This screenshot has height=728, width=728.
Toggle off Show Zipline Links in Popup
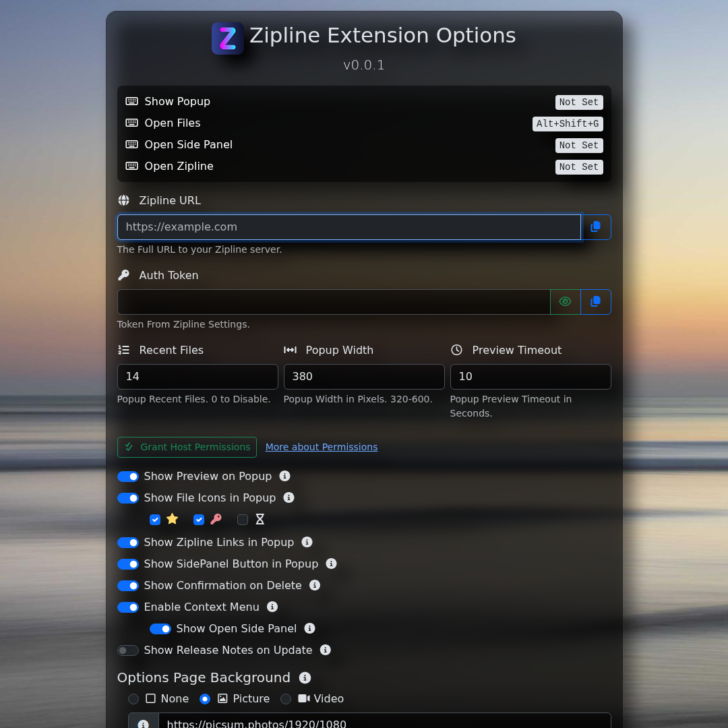pyautogui.click(x=127, y=543)
